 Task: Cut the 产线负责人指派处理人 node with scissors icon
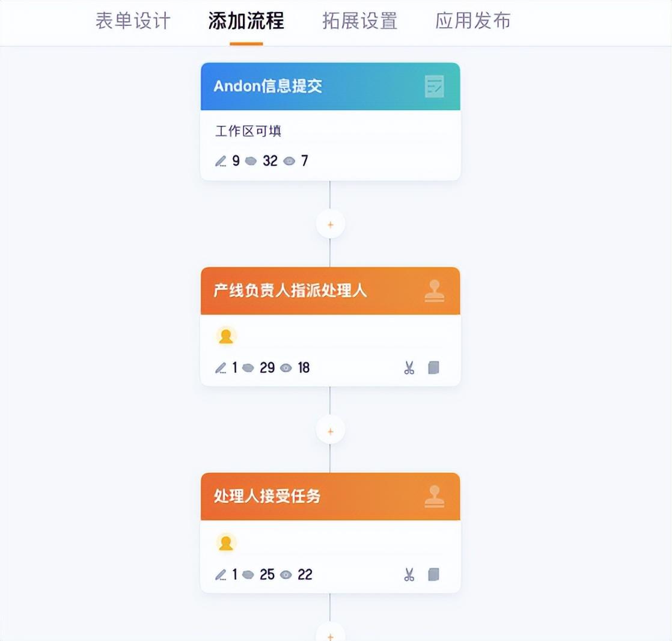(x=409, y=367)
